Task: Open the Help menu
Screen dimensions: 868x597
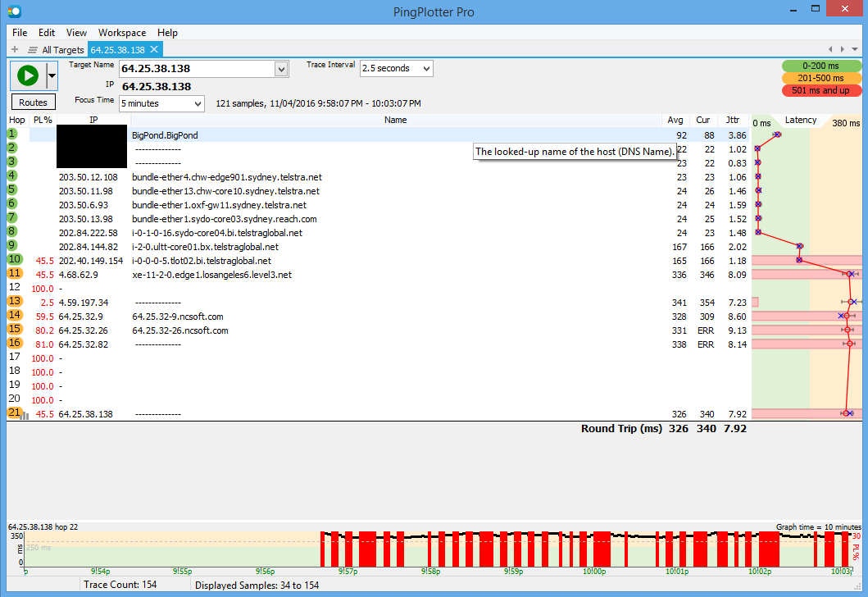Action: pos(167,33)
